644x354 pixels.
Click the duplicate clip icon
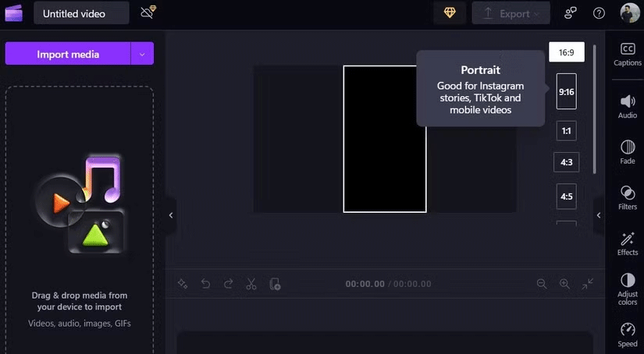point(275,284)
